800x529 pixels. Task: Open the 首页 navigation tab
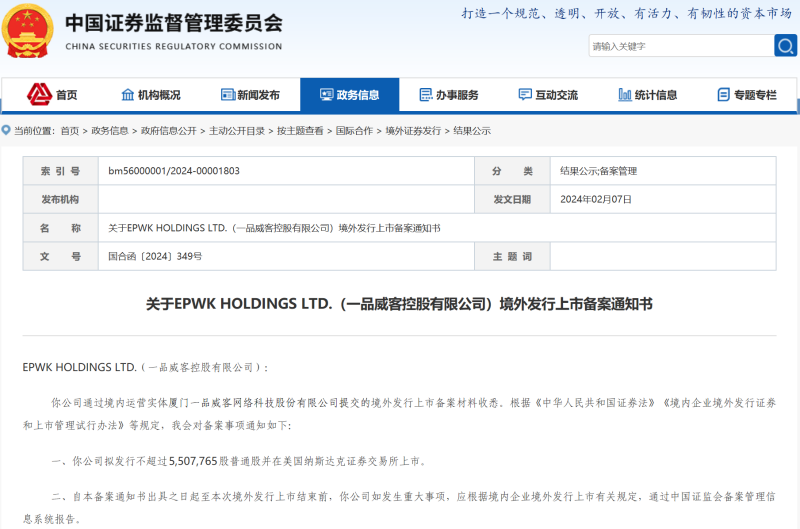pyautogui.click(x=52, y=94)
